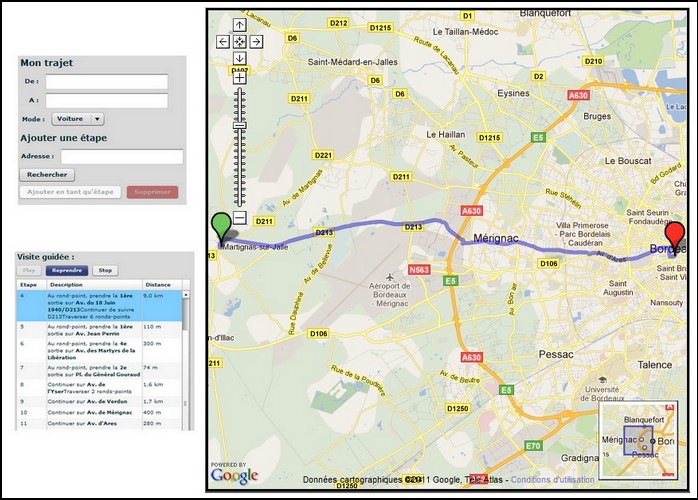Open the Voiture mode dropdown

point(78,119)
